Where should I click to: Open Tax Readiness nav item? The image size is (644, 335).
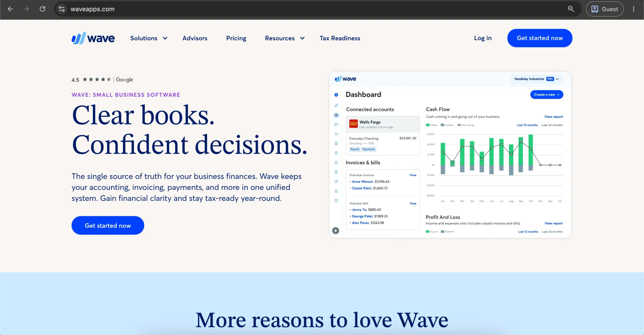click(x=340, y=38)
